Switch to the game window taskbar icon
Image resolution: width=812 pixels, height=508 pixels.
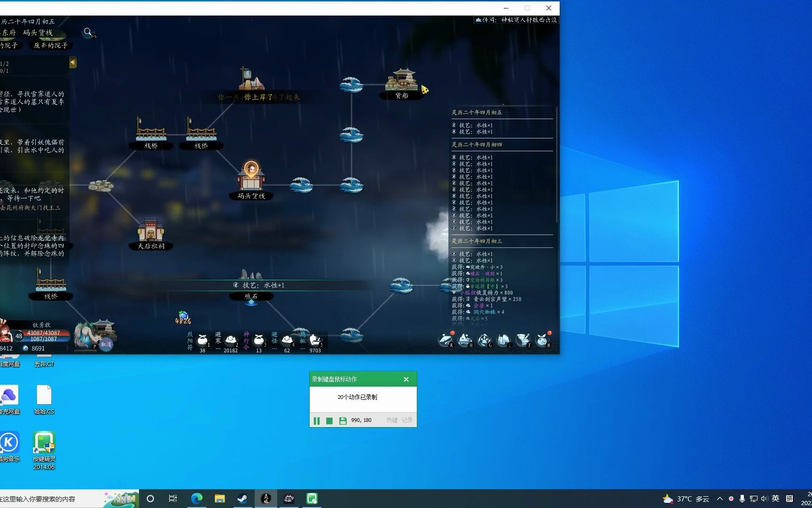pyautogui.click(x=266, y=499)
